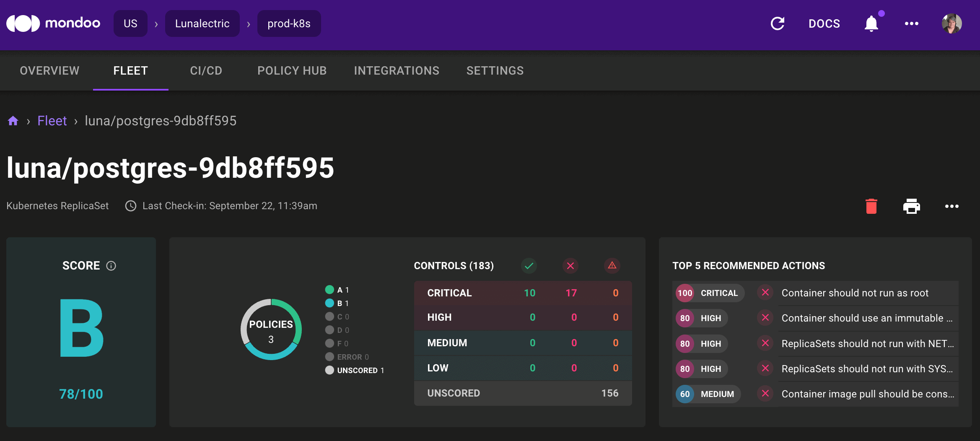The height and width of the screenshot is (441, 980).
Task: Filter controls by error warning triangle icon
Action: tap(612, 266)
